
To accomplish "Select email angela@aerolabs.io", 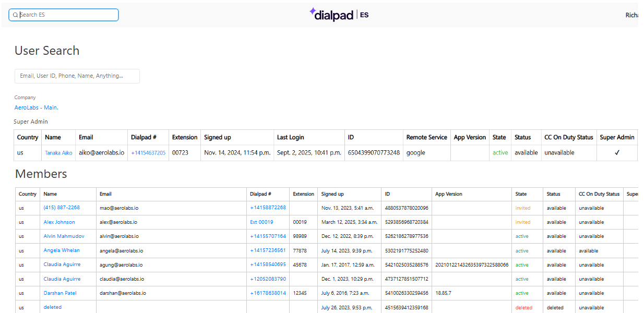I will 121,250.
